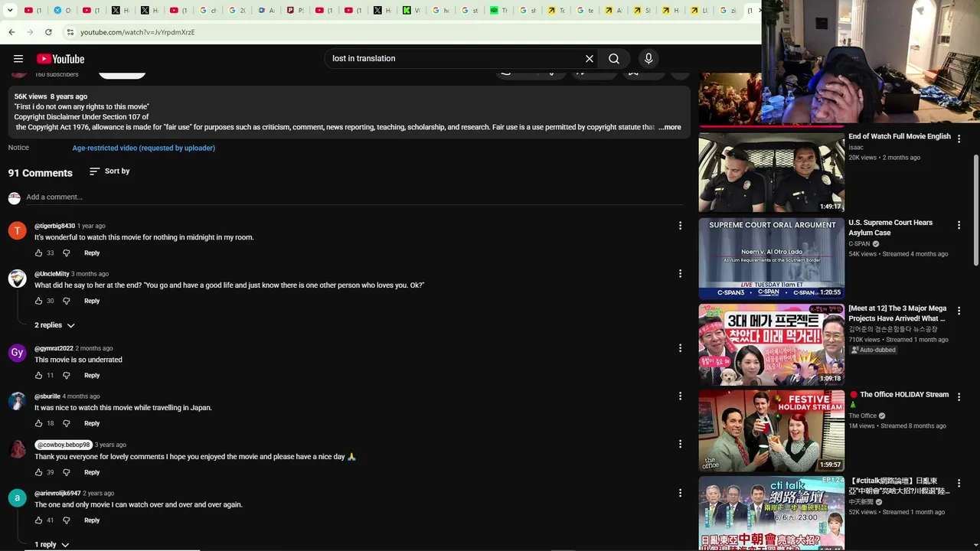
Task: Reply to @cowboy.bebop98 comment
Action: [92, 473]
